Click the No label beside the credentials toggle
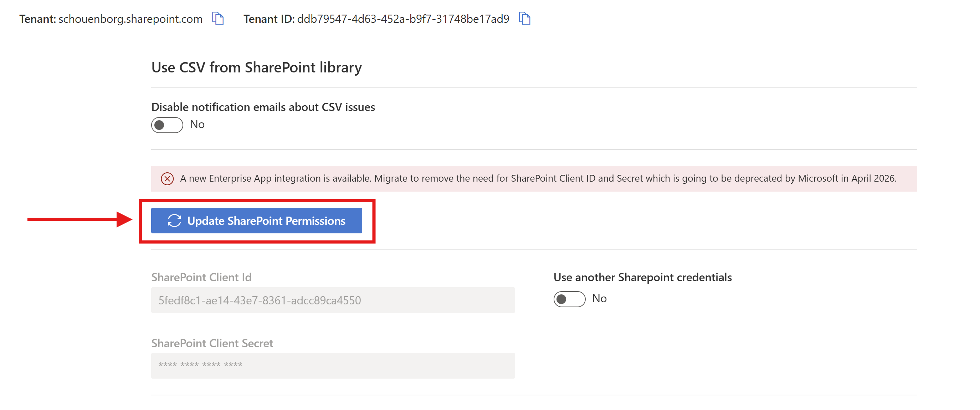 coord(599,298)
